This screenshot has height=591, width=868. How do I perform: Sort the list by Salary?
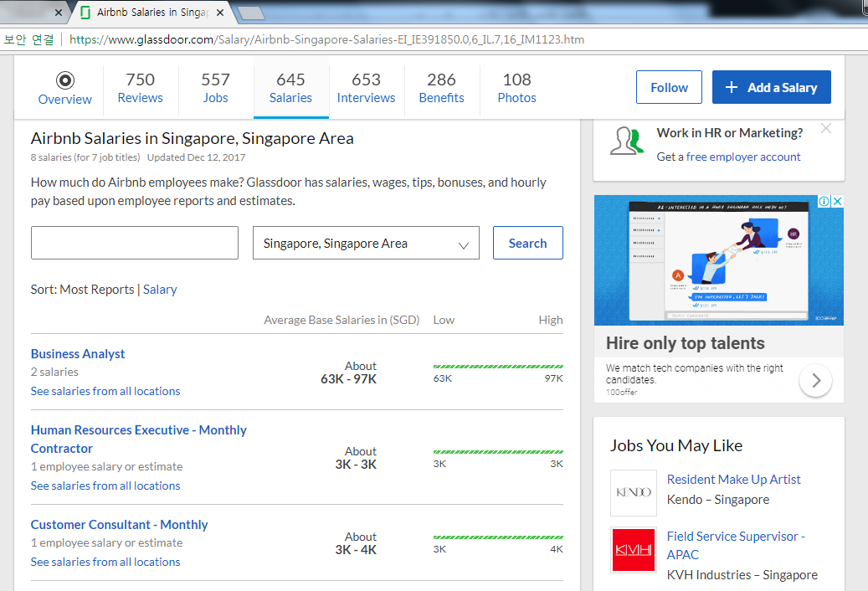pos(160,290)
